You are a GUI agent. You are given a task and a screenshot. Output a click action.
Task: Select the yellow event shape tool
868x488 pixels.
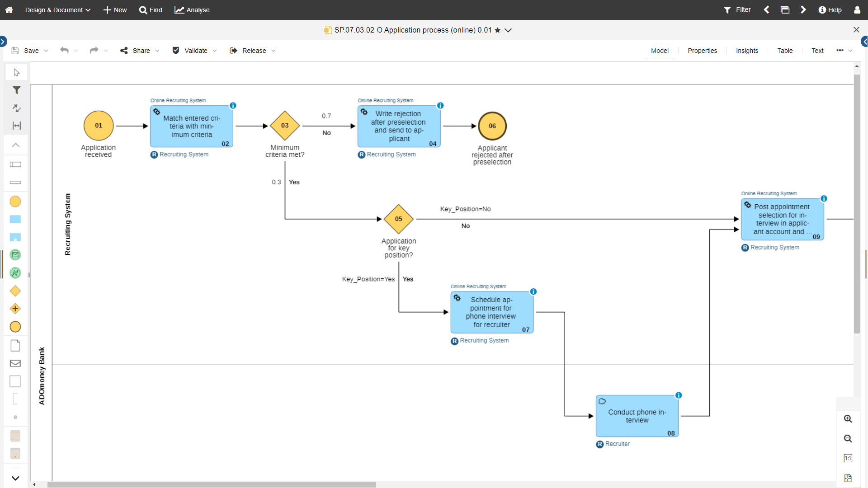click(x=15, y=202)
